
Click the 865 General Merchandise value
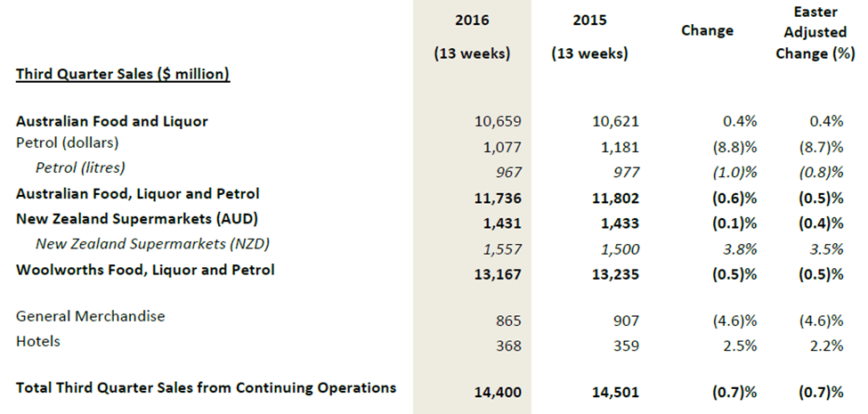tap(508, 321)
